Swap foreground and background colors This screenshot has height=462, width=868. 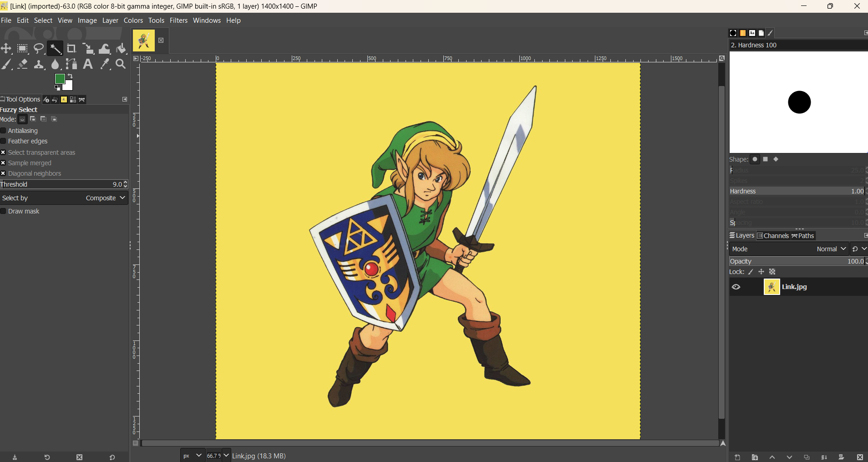click(x=71, y=76)
